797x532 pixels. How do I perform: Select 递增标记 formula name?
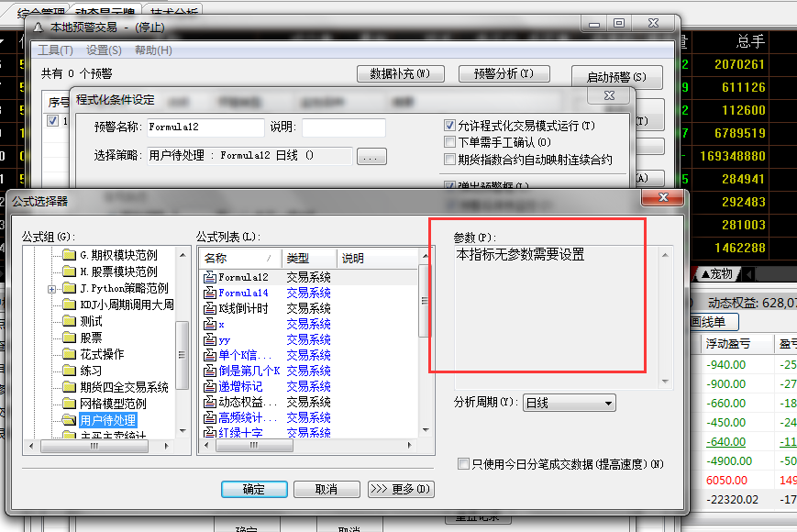(241, 386)
